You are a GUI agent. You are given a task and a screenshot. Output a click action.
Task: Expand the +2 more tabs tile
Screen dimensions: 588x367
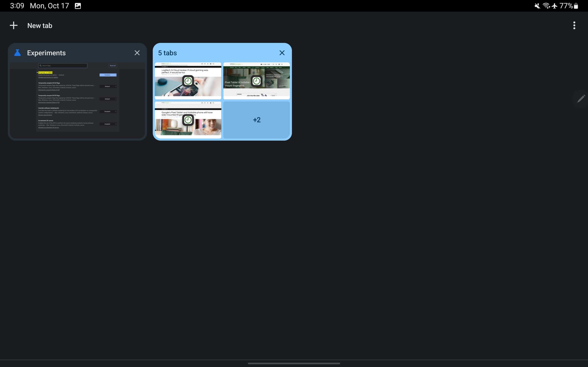click(x=257, y=120)
